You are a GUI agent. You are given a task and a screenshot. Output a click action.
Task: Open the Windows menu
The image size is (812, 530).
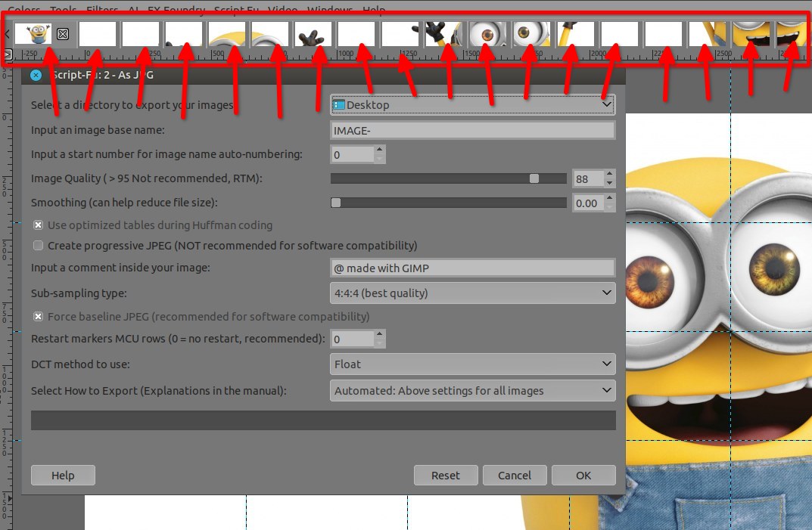[x=329, y=9]
